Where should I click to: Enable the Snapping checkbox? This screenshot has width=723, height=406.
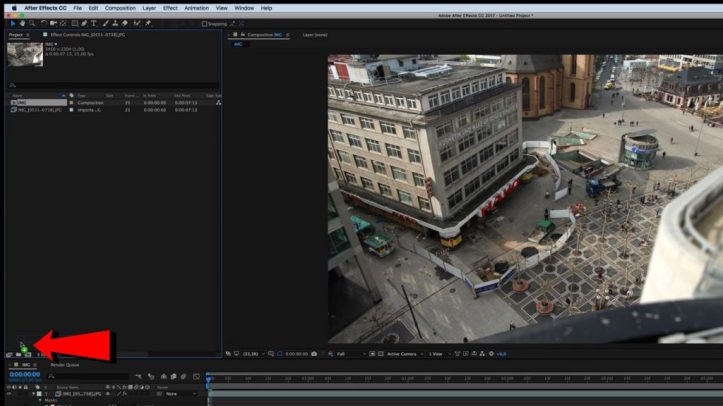pos(205,23)
